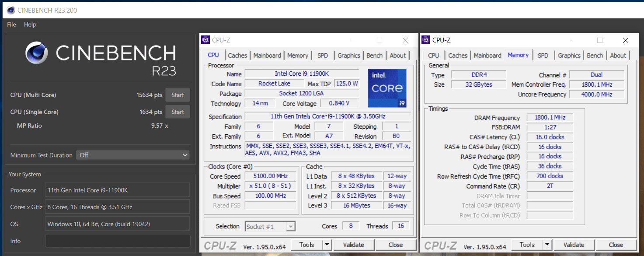This screenshot has height=256, width=644.
Task: Start the CPU Multi Core test
Action: (178, 95)
